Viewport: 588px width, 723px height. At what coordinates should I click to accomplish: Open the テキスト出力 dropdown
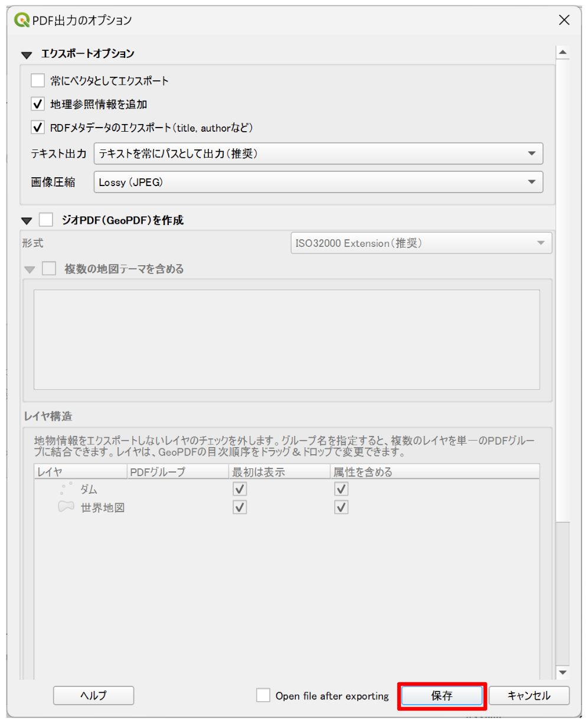click(x=318, y=154)
